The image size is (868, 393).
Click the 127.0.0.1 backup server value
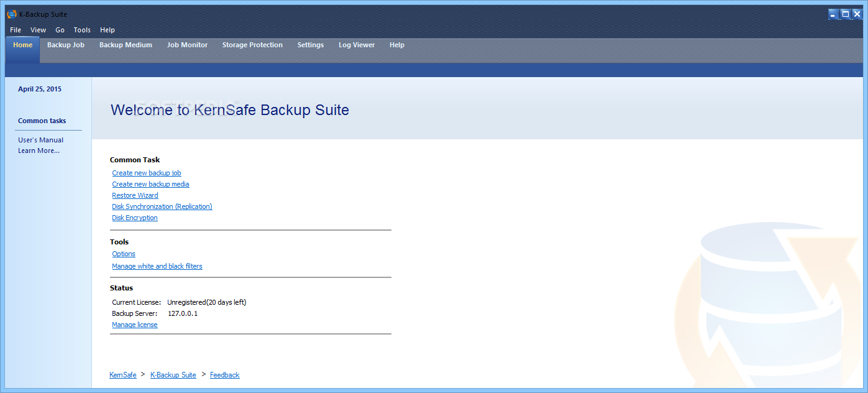(x=183, y=313)
